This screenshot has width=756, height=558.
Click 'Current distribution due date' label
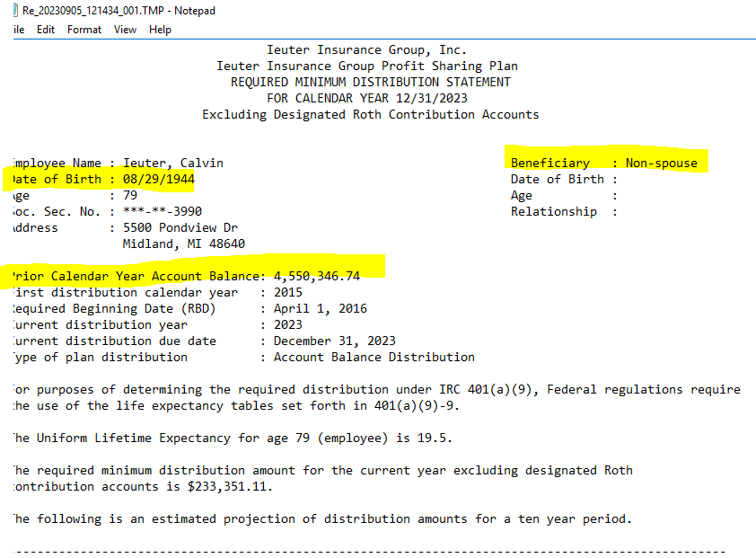tap(115, 341)
